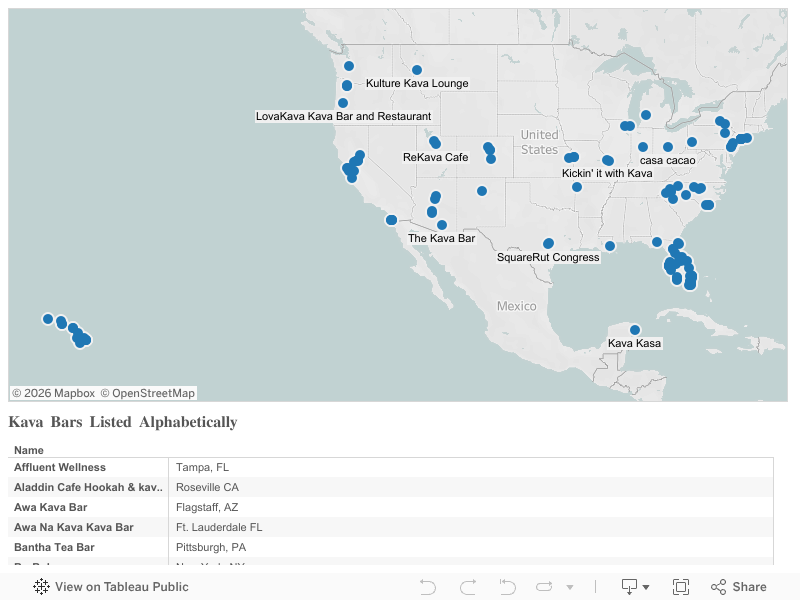Open the View on Tableau Public link
800x600 pixels.
pos(120,586)
